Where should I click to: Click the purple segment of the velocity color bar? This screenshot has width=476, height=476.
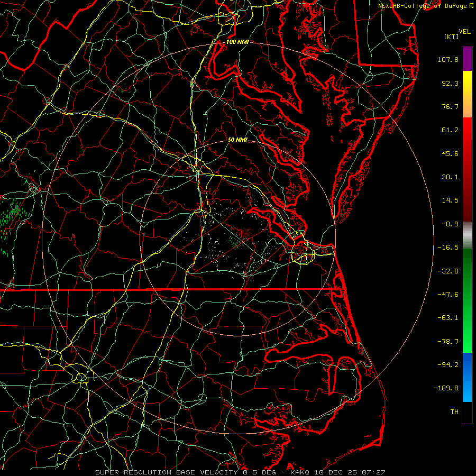[x=467, y=59]
